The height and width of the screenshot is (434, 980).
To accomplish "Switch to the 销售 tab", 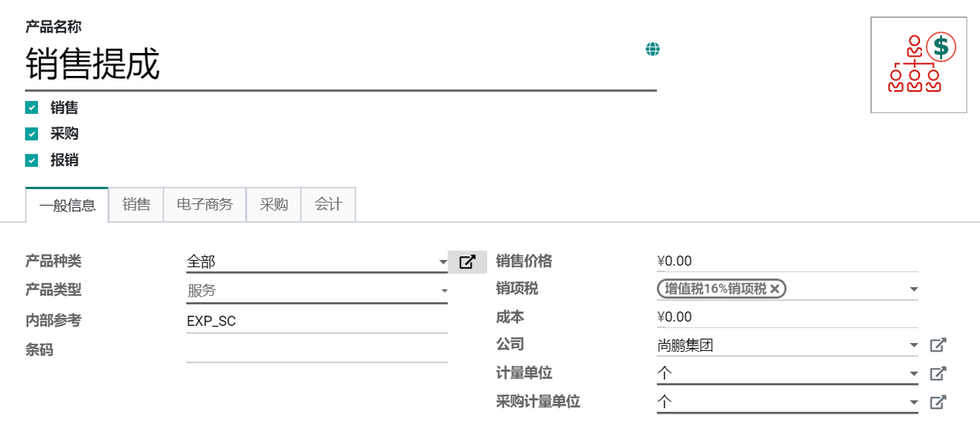I will click(136, 205).
